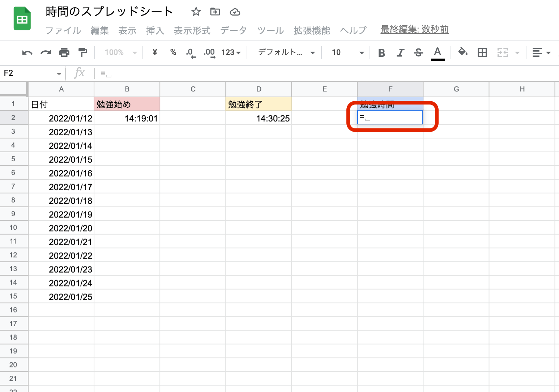Open the 123 number format dropdown
Screen dimensions: 559x392
point(231,53)
